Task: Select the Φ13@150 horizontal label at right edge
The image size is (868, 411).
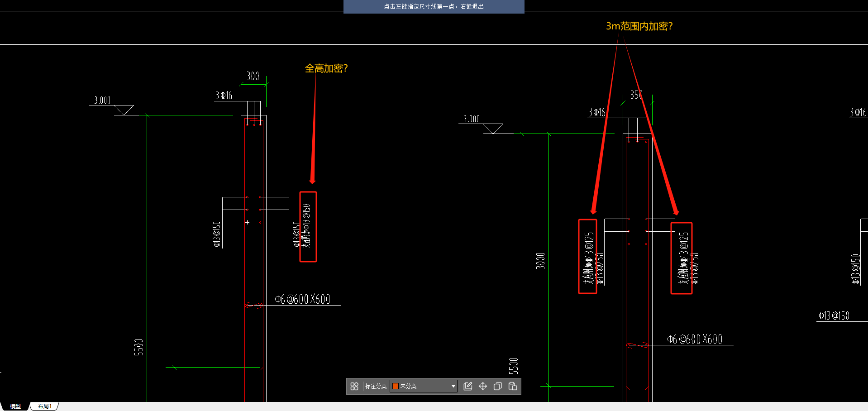Action: pyautogui.click(x=834, y=315)
